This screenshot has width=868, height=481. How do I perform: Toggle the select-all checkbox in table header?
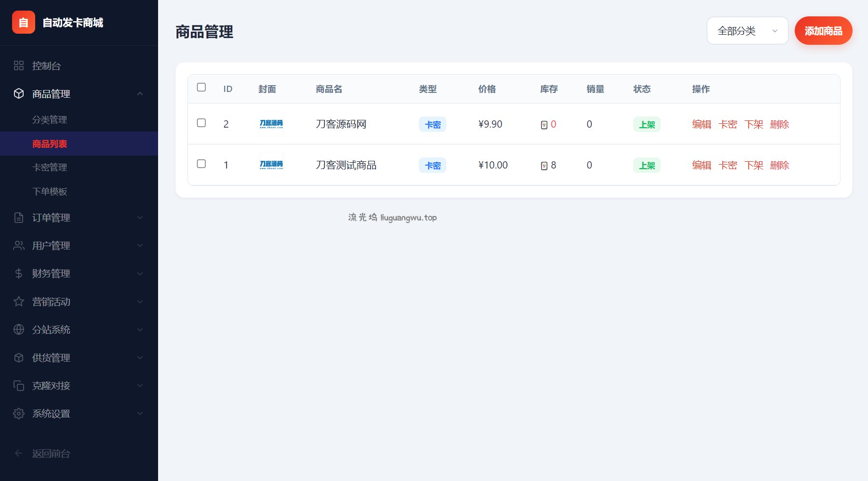pyautogui.click(x=201, y=87)
